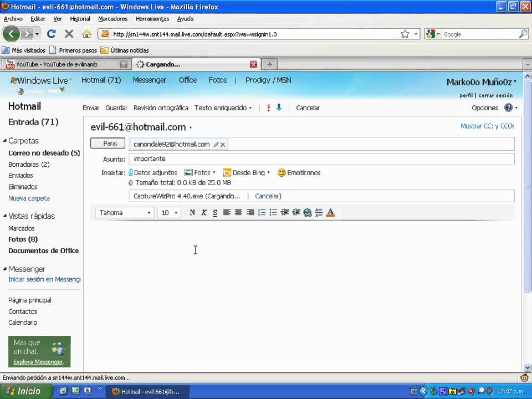Insert horizontal line icon
This screenshot has height=399, width=532.
319,212
